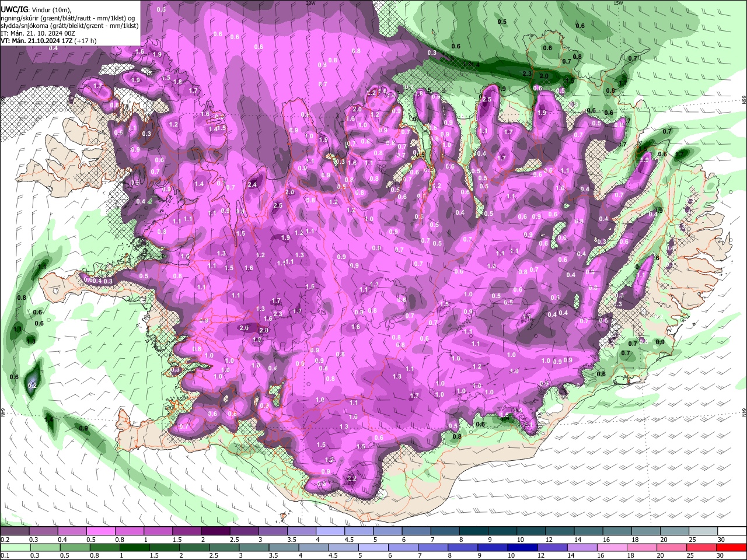The image size is (747, 560).
Task: Choose the lower legend swatch between 3.5 and 4
Action: coord(284,547)
